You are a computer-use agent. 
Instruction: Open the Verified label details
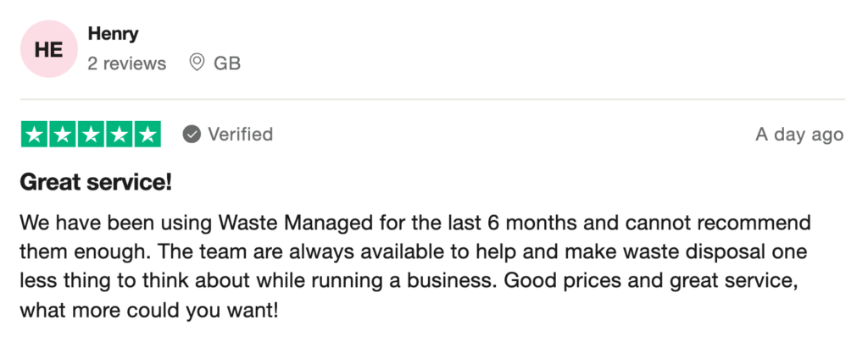pyautogui.click(x=240, y=135)
